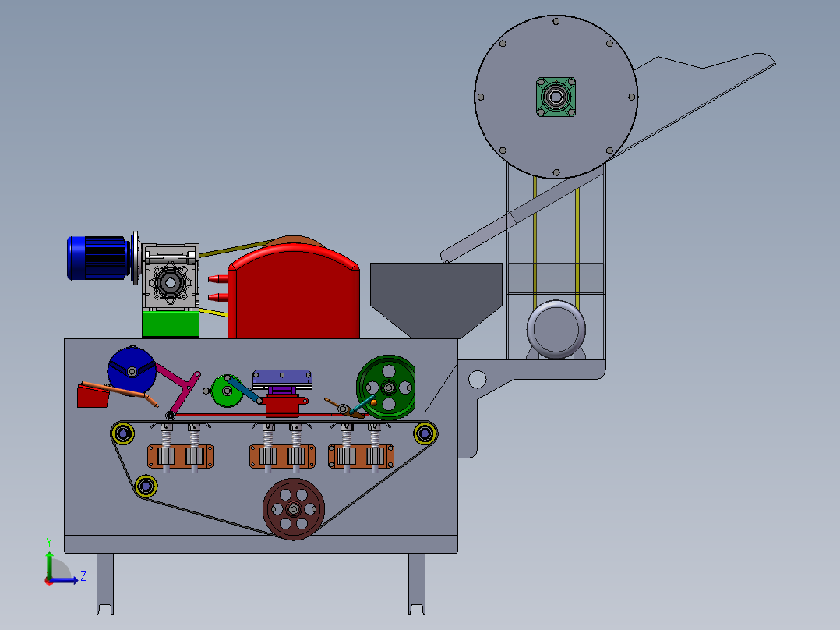
Task: Select the gray worm gearbox housing
Action: [x=171, y=278]
